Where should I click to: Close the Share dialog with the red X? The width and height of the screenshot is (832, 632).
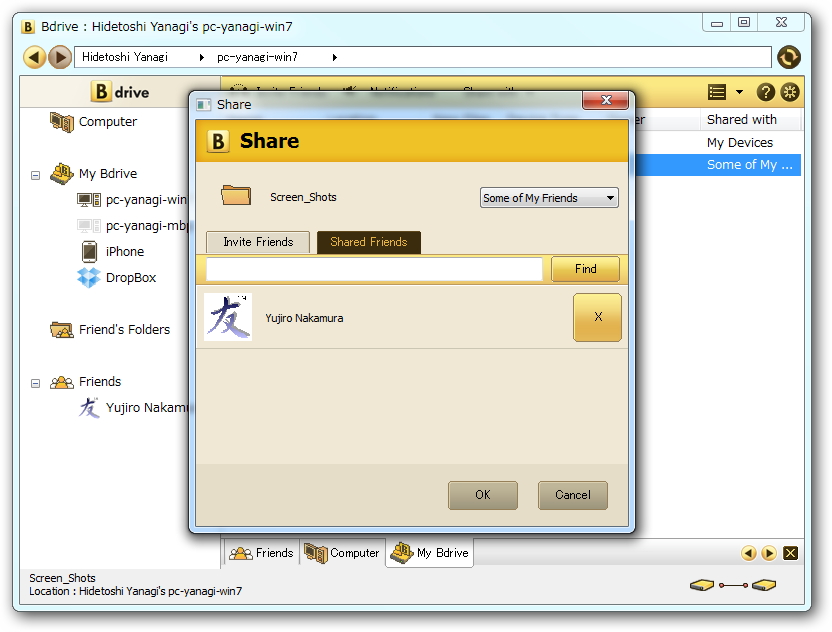pyautogui.click(x=605, y=100)
